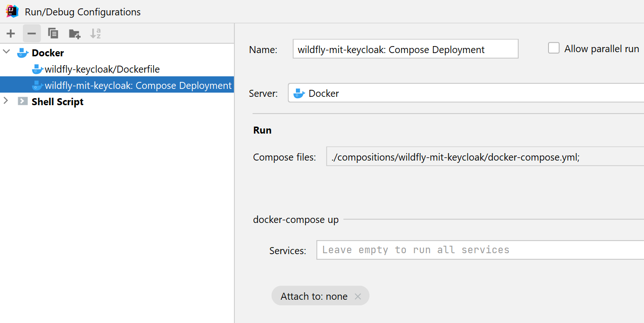
Task: Click the Docker whale icon in tree
Action: coord(23,53)
